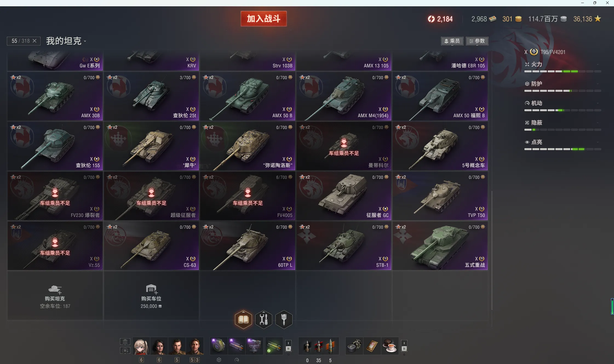Select the red-striped shell with 35 rounds
This screenshot has height=364, width=614.
319,346
